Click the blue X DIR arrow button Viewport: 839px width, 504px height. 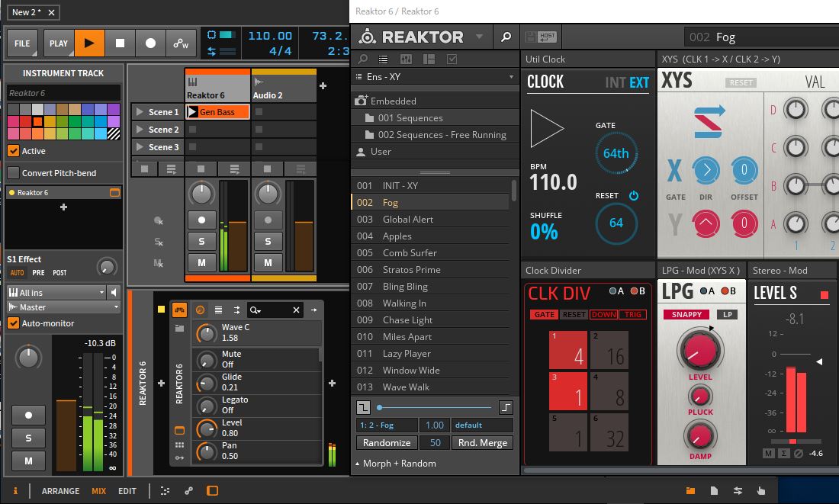click(706, 171)
